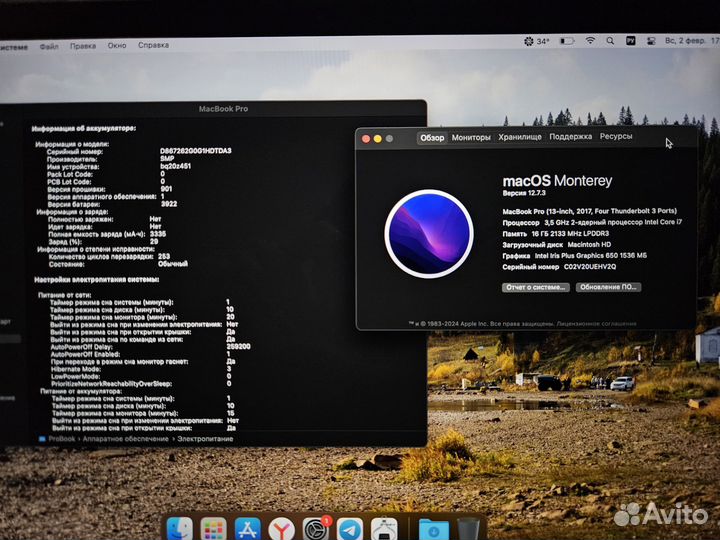Image resolution: width=720 pixels, height=540 pixels.
Task: Click the device name bq20z451
Action: click(x=175, y=166)
